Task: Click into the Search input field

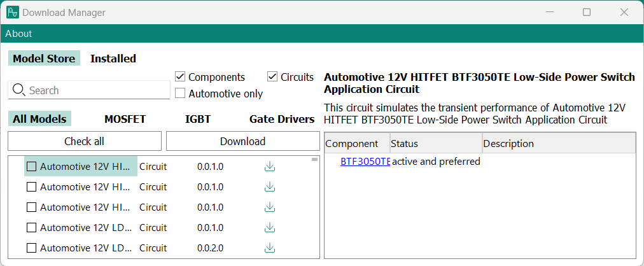Action: click(x=95, y=90)
